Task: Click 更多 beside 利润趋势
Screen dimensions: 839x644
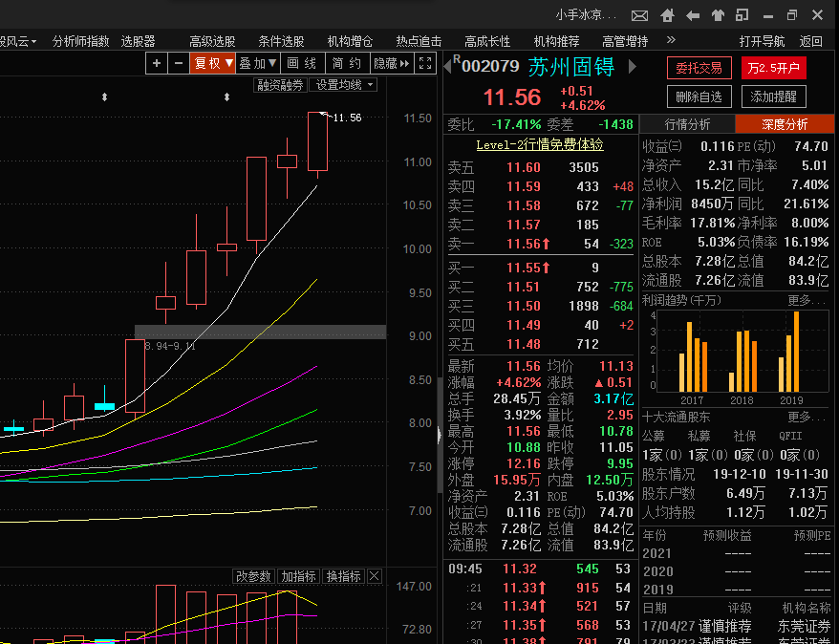Action: (807, 300)
